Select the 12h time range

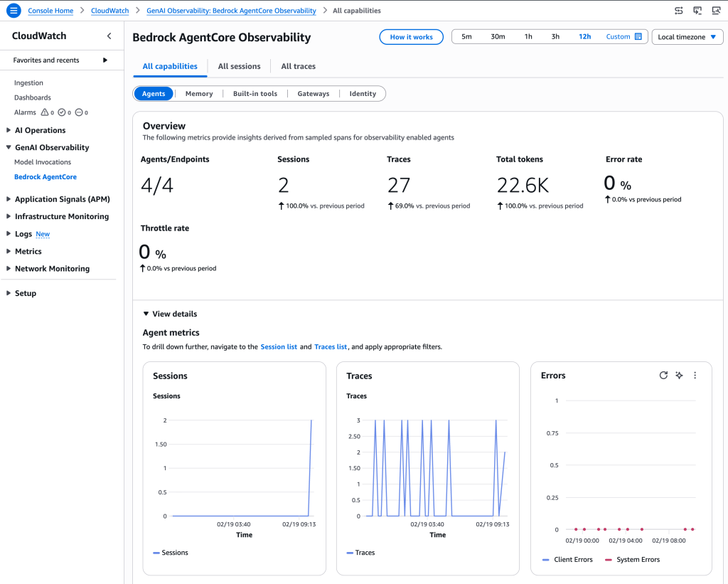(584, 37)
